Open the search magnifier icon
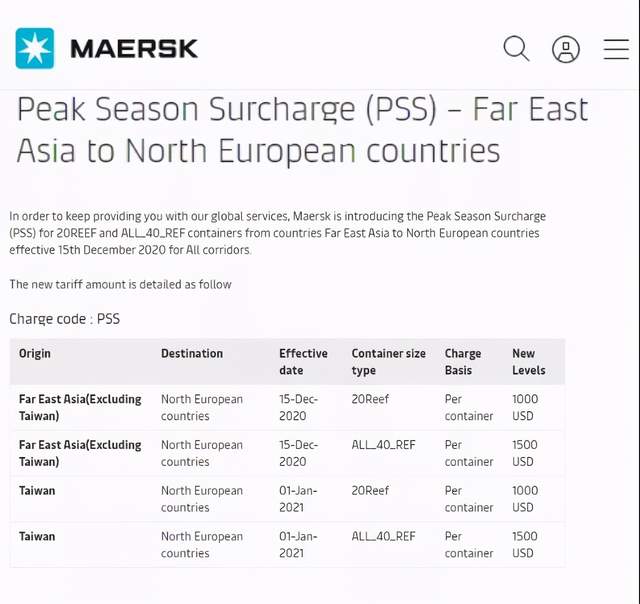Viewport: 640px width, 604px height. click(516, 49)
